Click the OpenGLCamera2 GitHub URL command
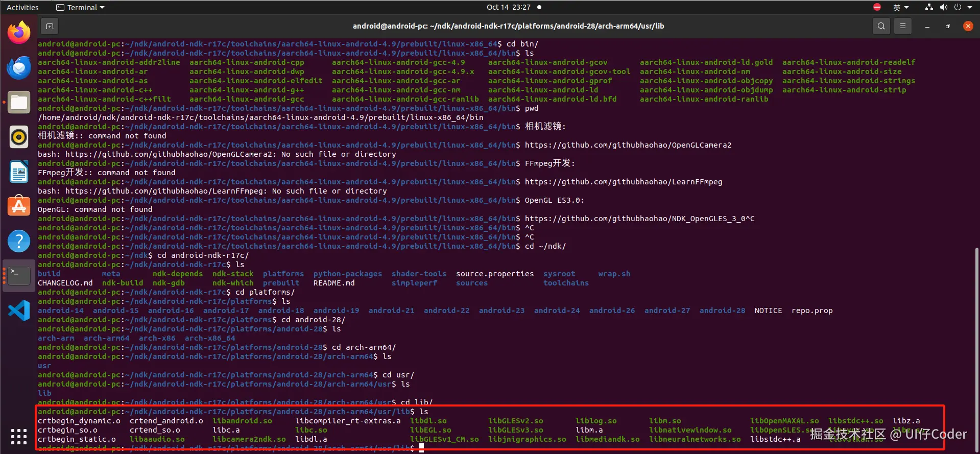 628,145
